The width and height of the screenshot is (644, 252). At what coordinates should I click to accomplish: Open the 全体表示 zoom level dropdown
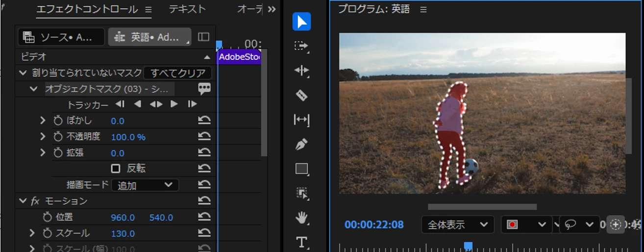tap(457, 225)
